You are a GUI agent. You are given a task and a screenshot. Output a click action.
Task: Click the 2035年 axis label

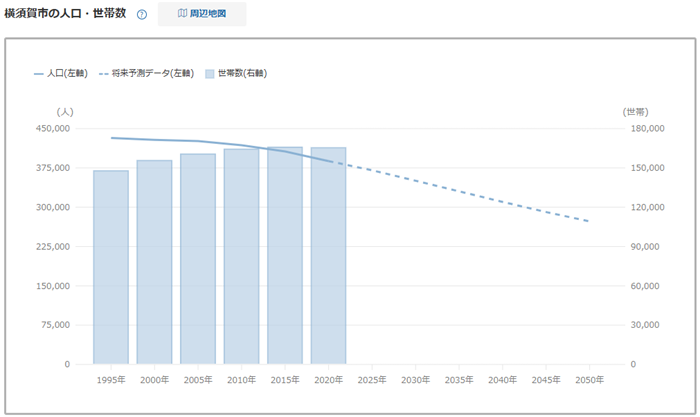click(x=459, y=380)
